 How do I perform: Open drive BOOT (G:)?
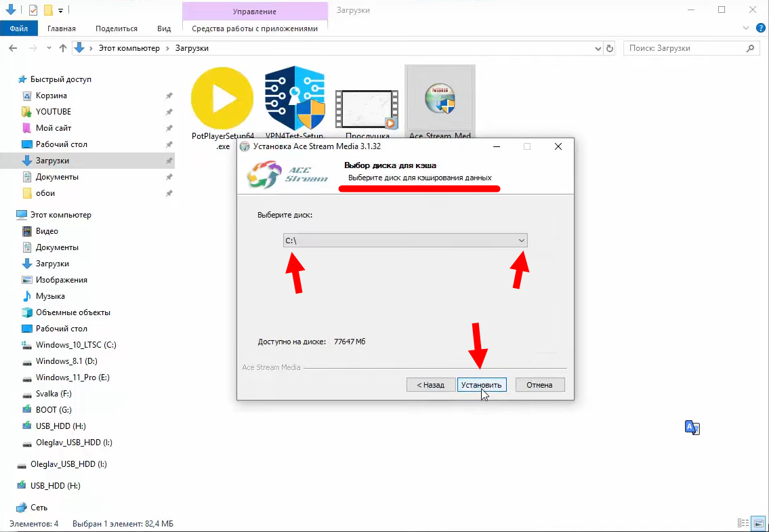[x=54, y=409]
